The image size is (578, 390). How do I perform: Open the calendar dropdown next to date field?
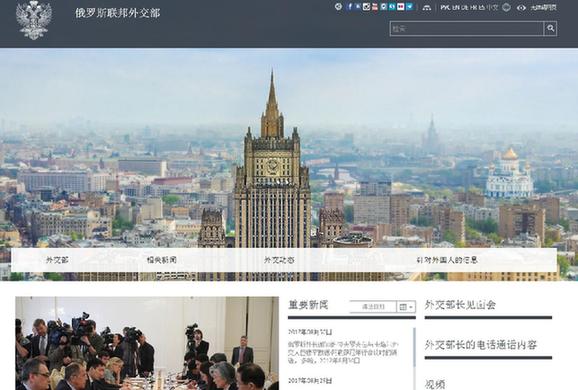click(406, 307)
